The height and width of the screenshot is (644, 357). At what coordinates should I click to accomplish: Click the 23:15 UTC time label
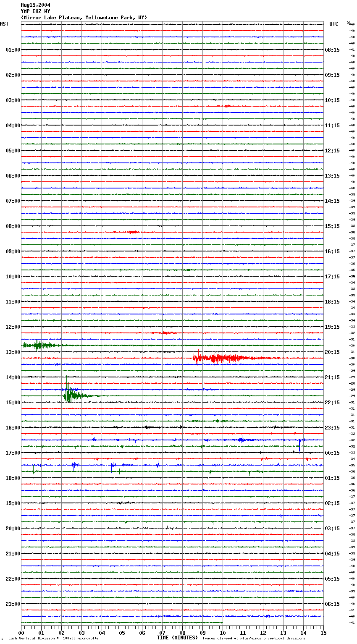(x=332, y=428)
